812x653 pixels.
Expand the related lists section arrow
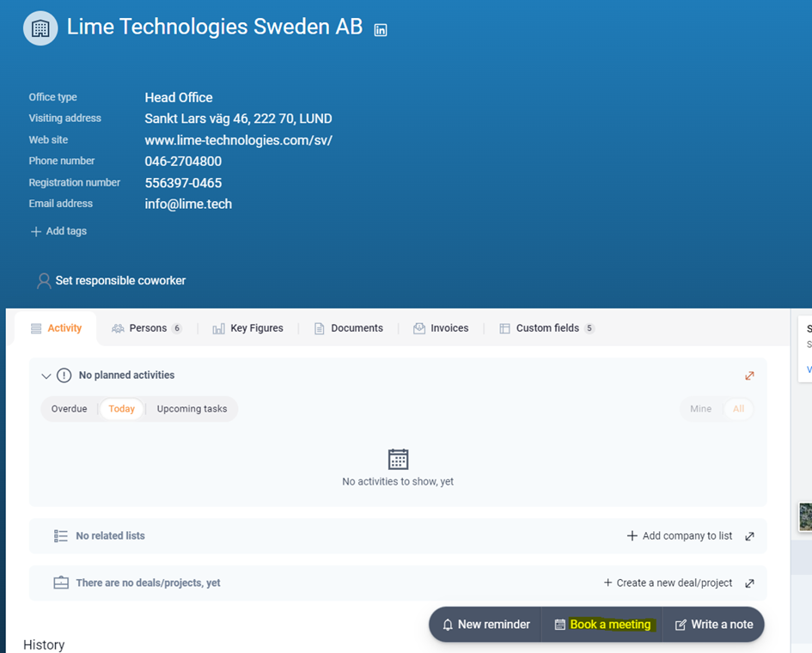coord(749,536)
